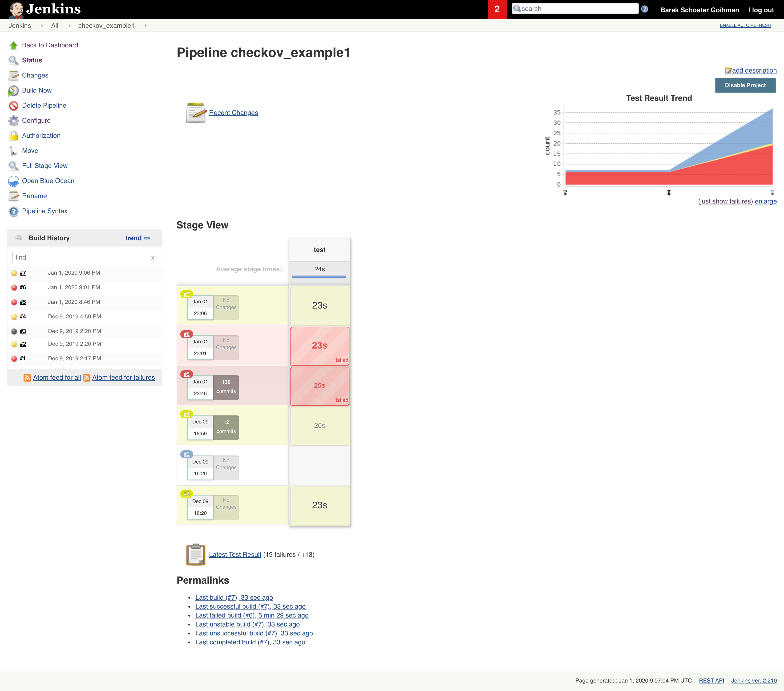Open the Changes sidebar menu item
This screenshot has height=691, width=784.
35,75
